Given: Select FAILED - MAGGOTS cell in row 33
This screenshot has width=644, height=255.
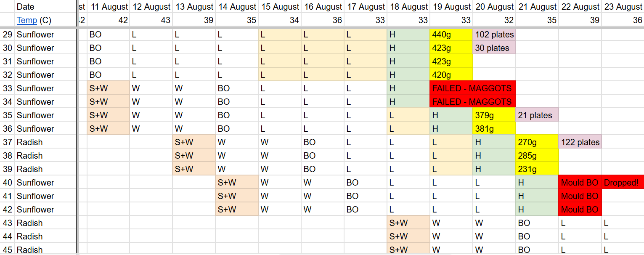Looking at the screenshot, I should click(x=473, y=88).
